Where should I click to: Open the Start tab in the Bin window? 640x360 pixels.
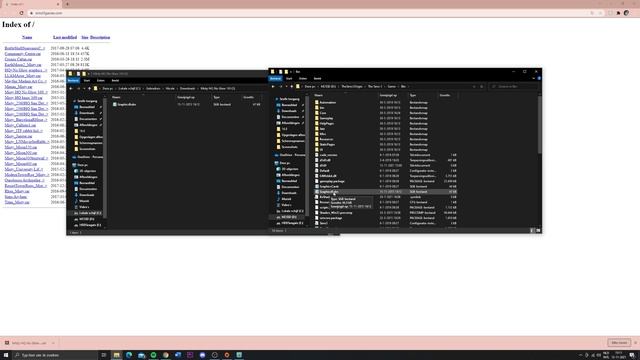[x=289, y=78]
